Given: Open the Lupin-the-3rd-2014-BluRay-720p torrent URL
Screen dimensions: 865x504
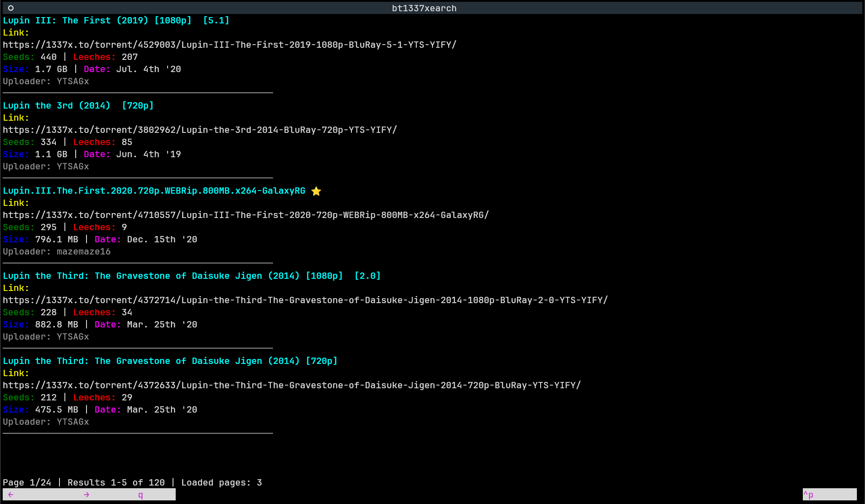Looking at the screenshot, I should [x=200, y=130].
